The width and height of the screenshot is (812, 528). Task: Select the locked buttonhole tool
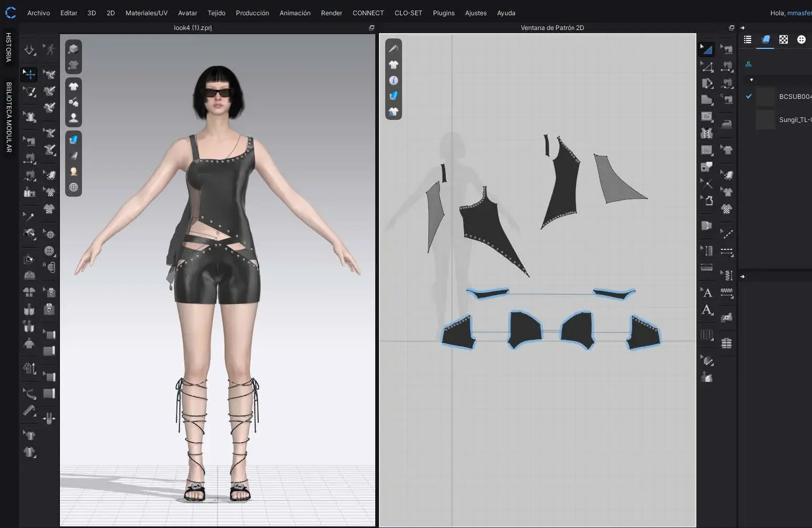tap(49, 267)
